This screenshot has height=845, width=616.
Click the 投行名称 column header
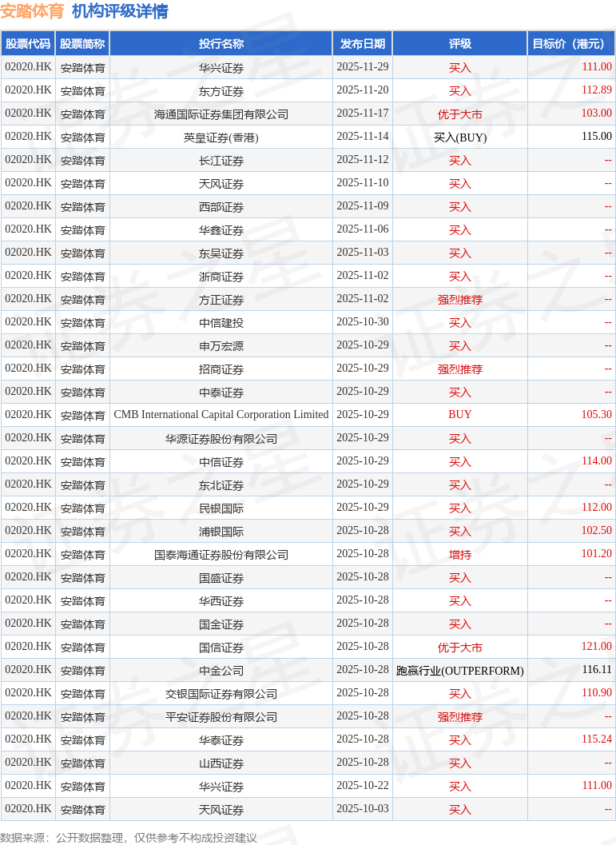221,44
